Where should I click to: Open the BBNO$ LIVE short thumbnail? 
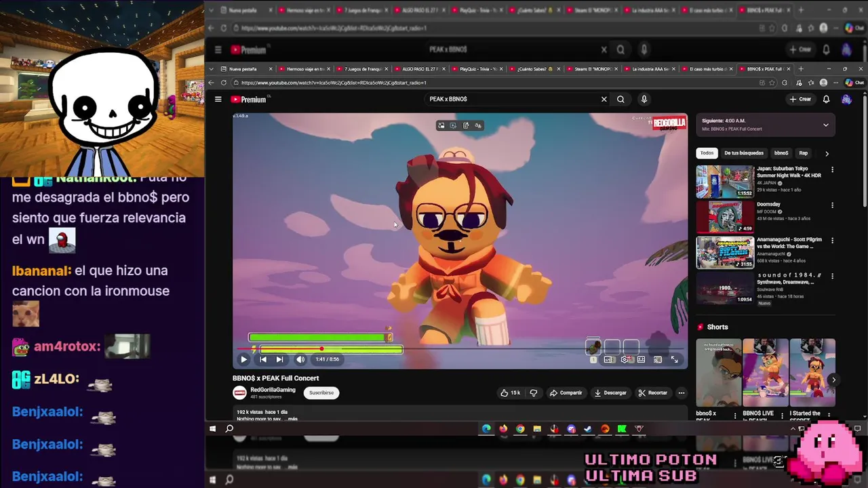[766, 372]
